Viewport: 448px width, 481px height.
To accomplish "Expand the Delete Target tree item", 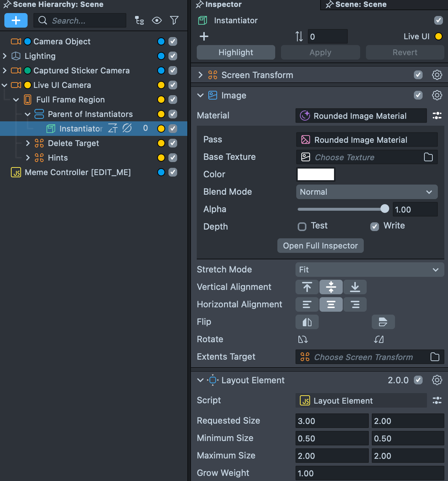I will coord(28,143).
